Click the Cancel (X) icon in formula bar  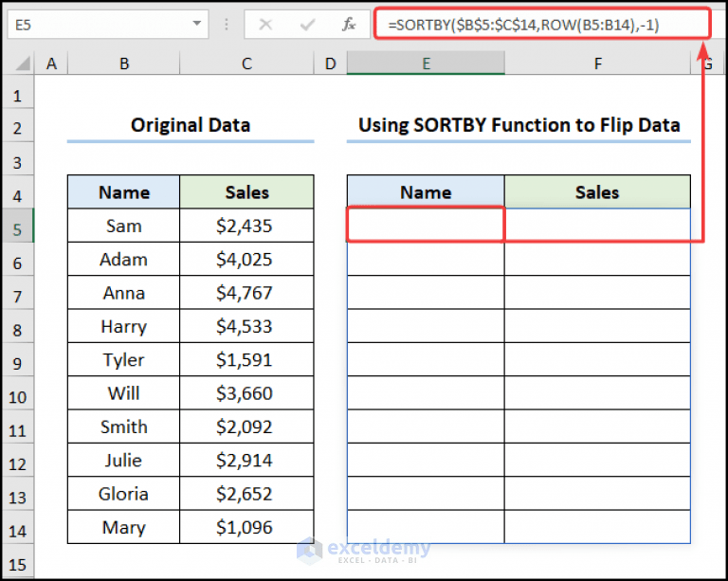[x=265, y=24]
